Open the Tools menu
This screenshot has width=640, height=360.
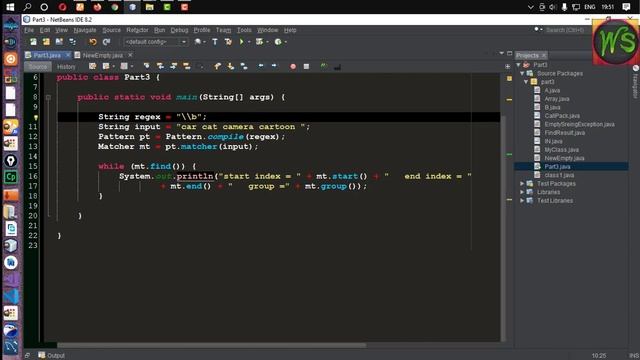(244, 30)
